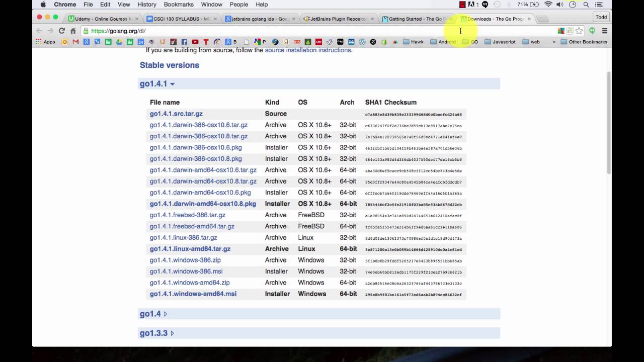Open the goodreads g bookmark icon
This screenshot has height=362, width=644.
pyautogui.click(x=286, y=42)
